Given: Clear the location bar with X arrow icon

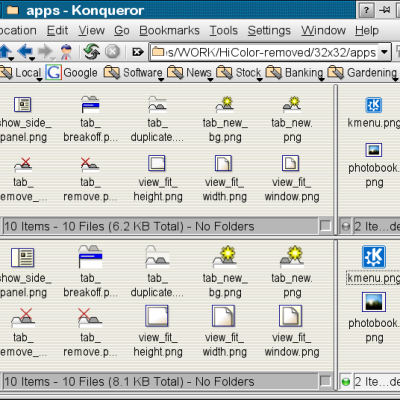Looking at the screenshot, I should click(137, 52).
